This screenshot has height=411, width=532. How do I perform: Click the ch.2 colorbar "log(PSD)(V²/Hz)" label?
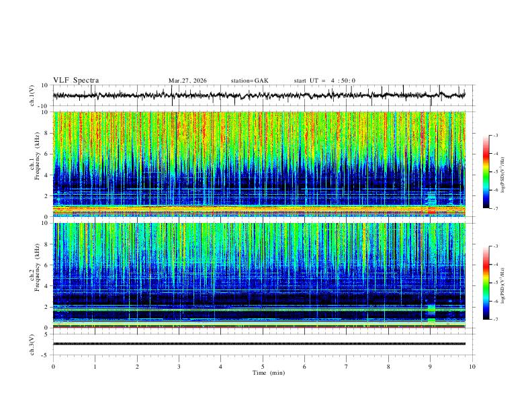(503, 286)
